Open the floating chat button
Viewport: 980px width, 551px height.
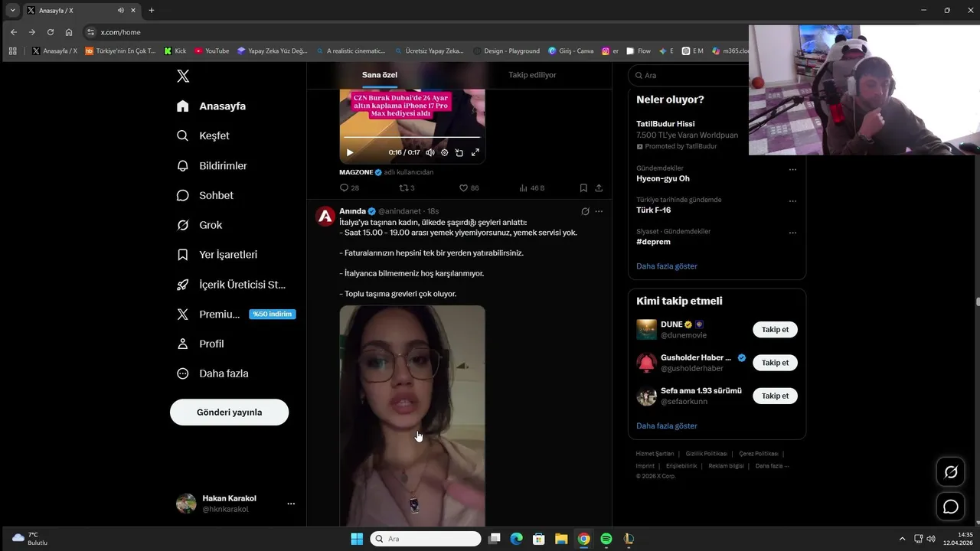[x=951, y=507]
